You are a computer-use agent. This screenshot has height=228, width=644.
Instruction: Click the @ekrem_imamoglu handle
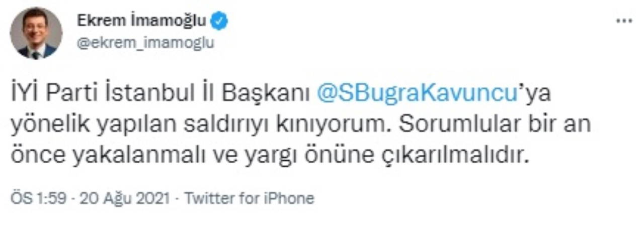click(x=145, y=43)
